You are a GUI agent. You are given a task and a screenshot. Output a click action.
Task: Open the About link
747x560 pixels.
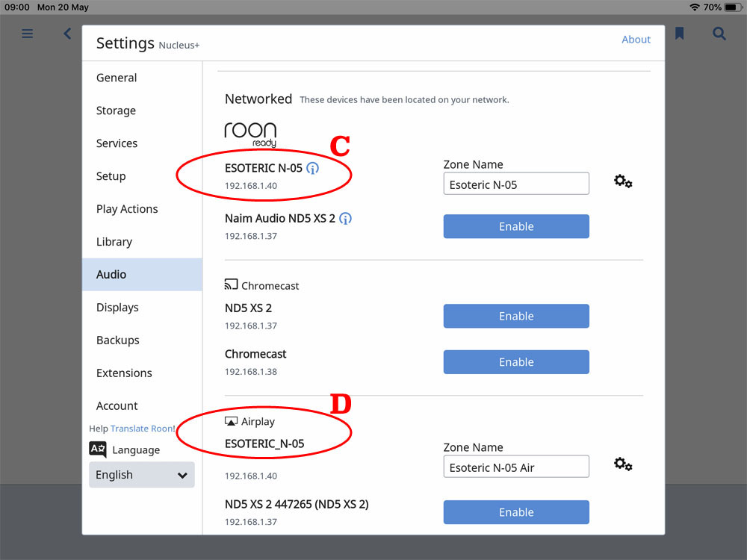coord(636,40)
